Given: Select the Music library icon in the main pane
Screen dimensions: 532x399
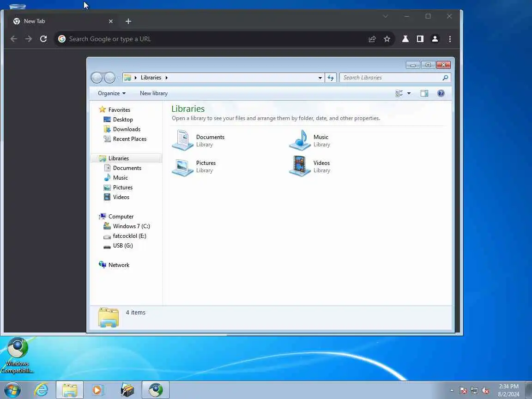Looking at the screenshot, I should tap(300, 140).
